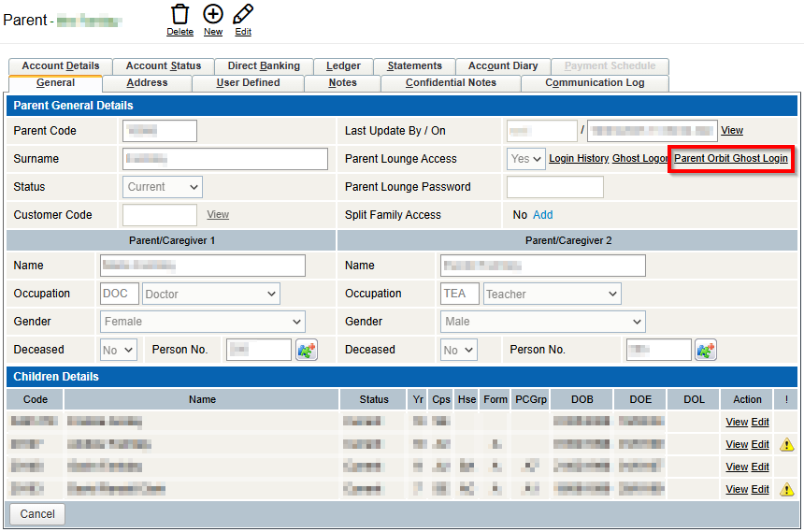Expand Caregiver 1 Deceased dropdown
The width and height of the screenshot is (804, 532).
point(119,350)
